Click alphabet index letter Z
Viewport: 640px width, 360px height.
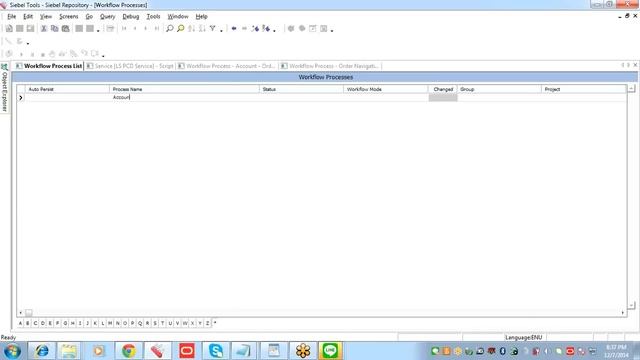207,323
